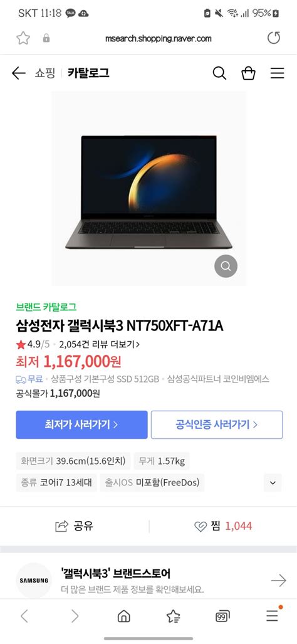
Task: Switch to 쇼핑 tab in header
Action: pyautogui.click(x=44, y=73)
